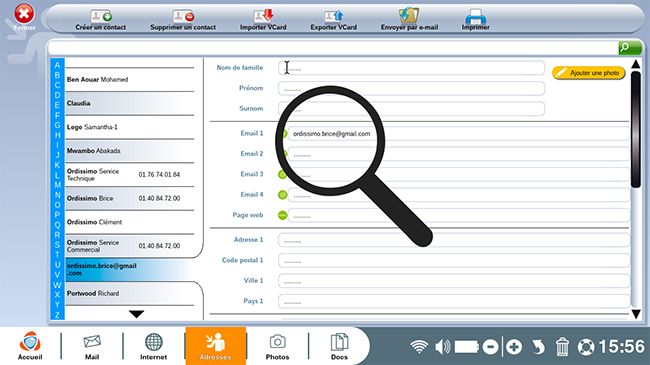Click the volume speaker icon

click(443, 347)
